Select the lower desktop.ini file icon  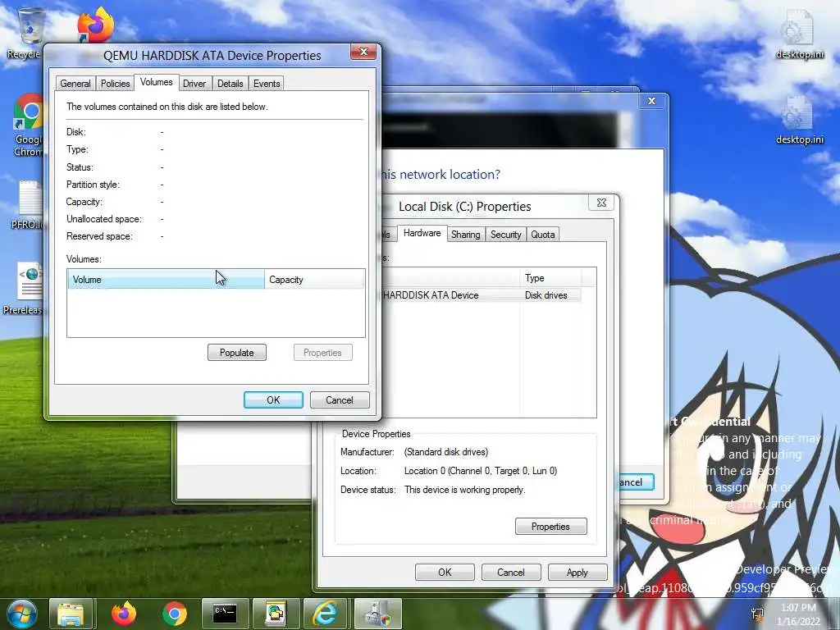pos(799,120)
